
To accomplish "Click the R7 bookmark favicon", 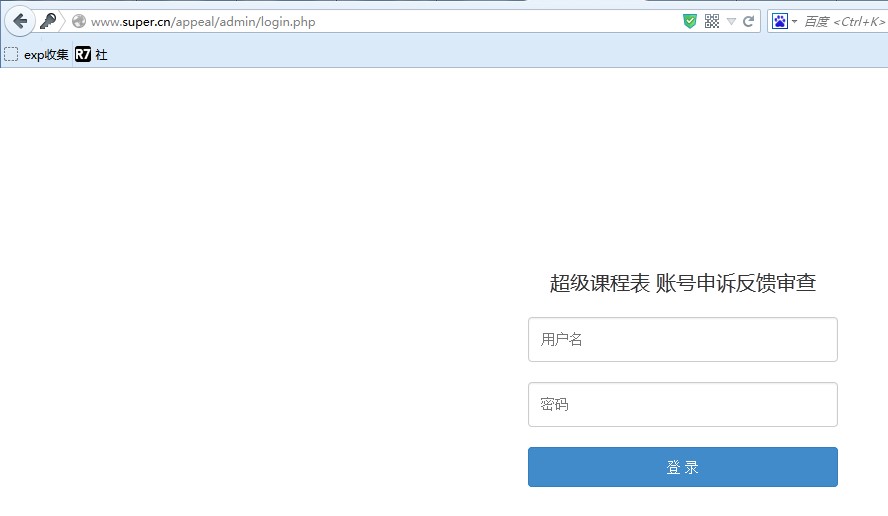I will [x=83, y=54].
